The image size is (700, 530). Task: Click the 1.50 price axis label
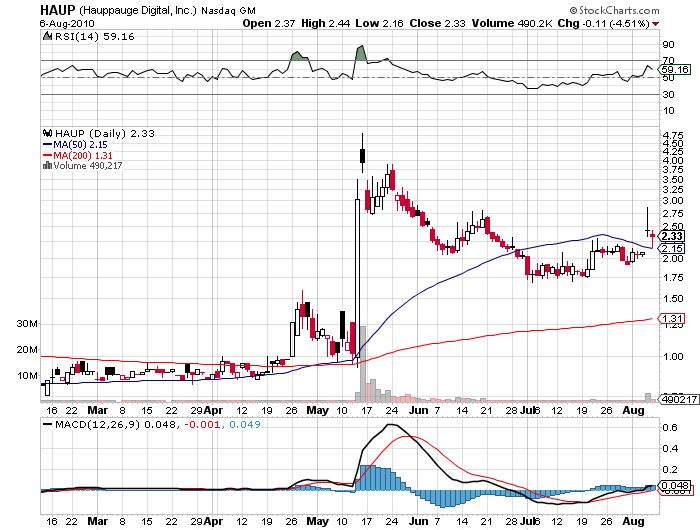pyautogui.click(x=673, y=299)
